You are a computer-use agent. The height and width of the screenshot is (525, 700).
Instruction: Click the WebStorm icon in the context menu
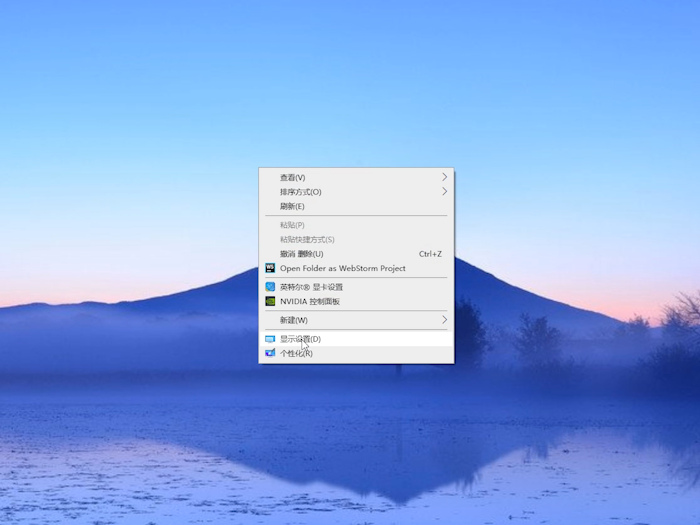270,268
